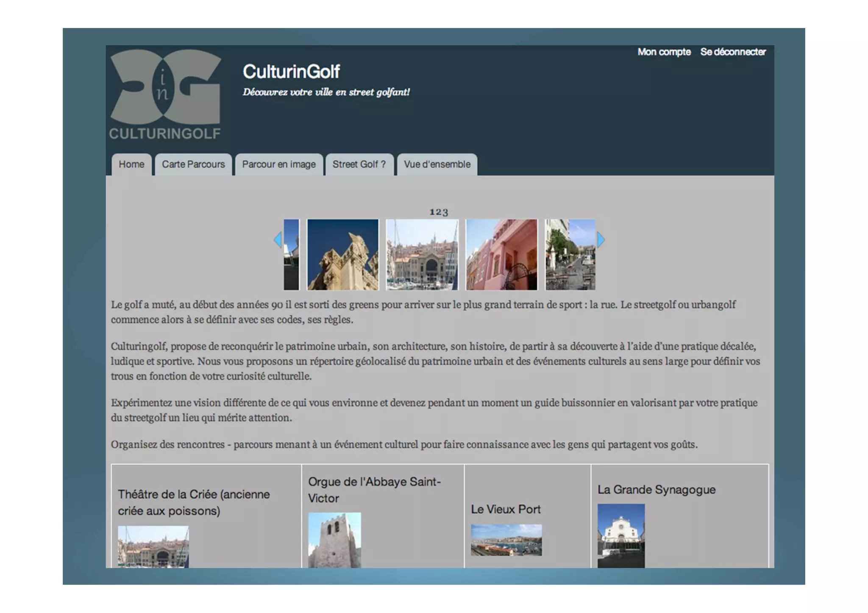Screen dimensions: 868x613
Task: Open the Vue d'ensemble tab
Action: 437,164
